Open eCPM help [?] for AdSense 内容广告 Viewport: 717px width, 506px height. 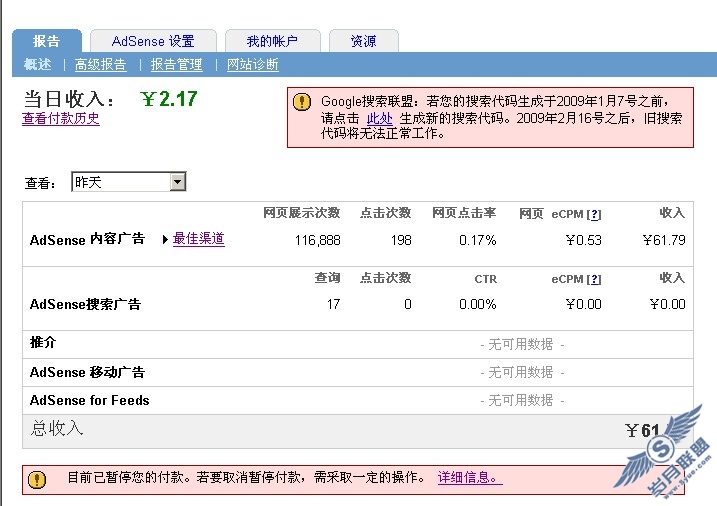(594, 214)
